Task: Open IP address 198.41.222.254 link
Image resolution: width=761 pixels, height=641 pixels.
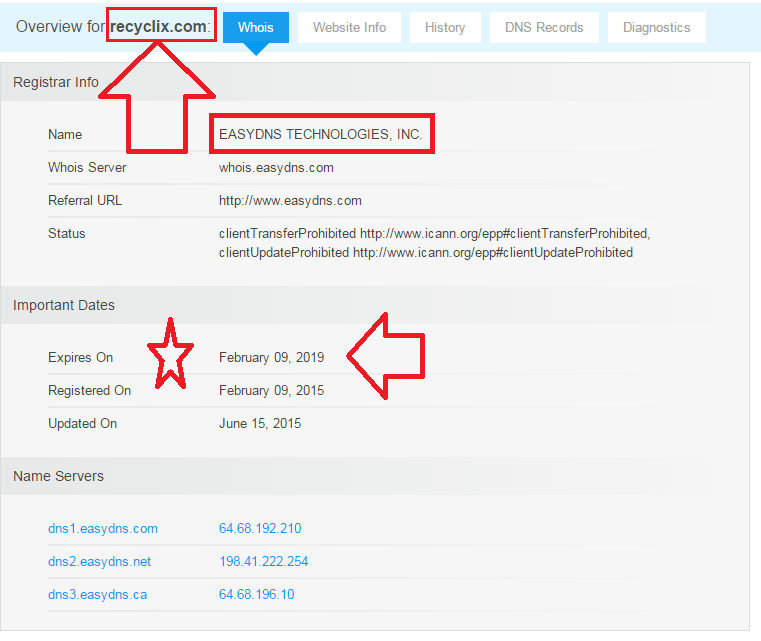Action: (x=264, y=561)
